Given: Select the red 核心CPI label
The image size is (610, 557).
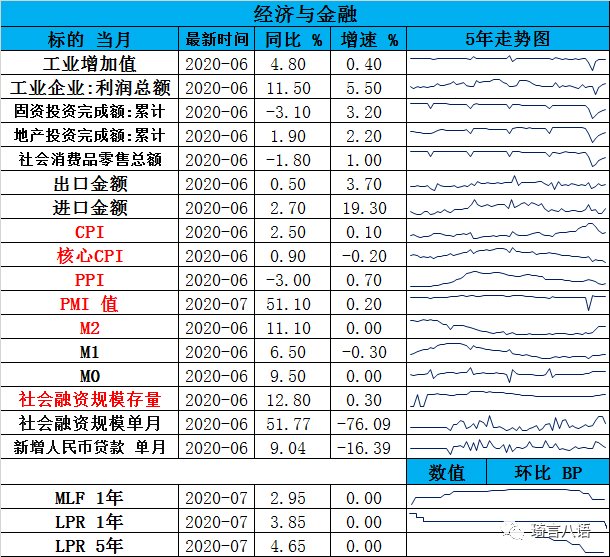Looking at the screenshot, I should (x=90, y=256).
